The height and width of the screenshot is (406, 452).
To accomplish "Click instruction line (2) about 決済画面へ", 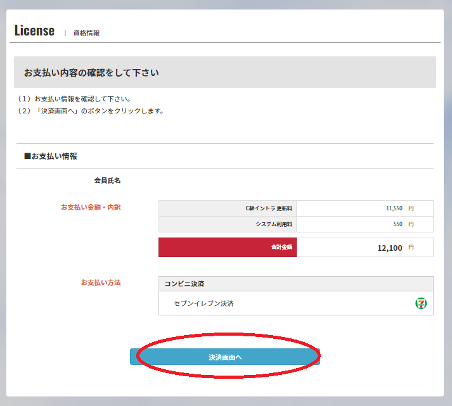I will (x=91, y=111).
